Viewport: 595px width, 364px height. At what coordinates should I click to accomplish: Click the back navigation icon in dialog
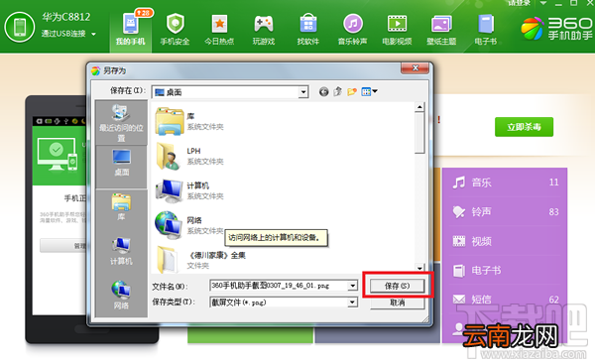323,92
